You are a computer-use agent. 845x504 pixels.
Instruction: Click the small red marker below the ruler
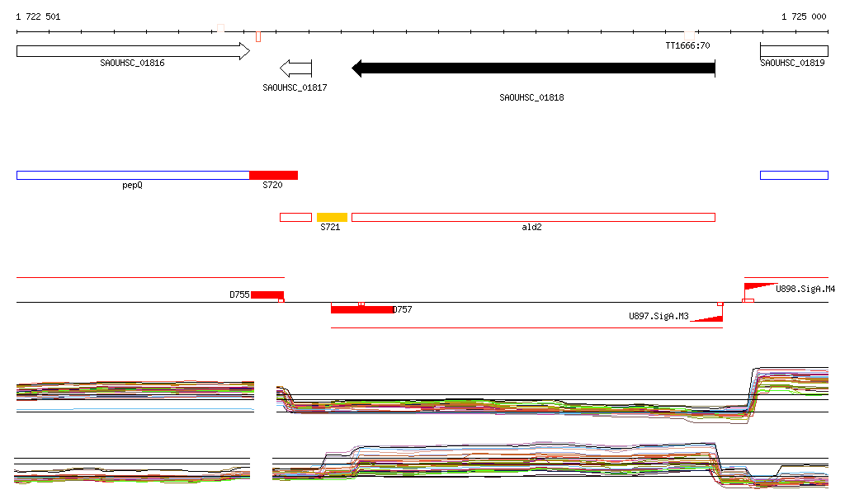(258, 36)
